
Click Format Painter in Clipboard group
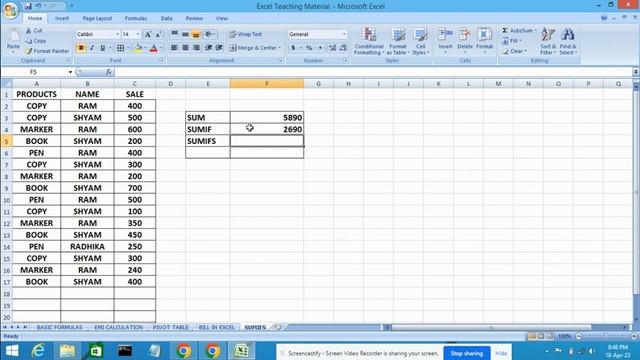pyautogui.click(x=47, y=51)
